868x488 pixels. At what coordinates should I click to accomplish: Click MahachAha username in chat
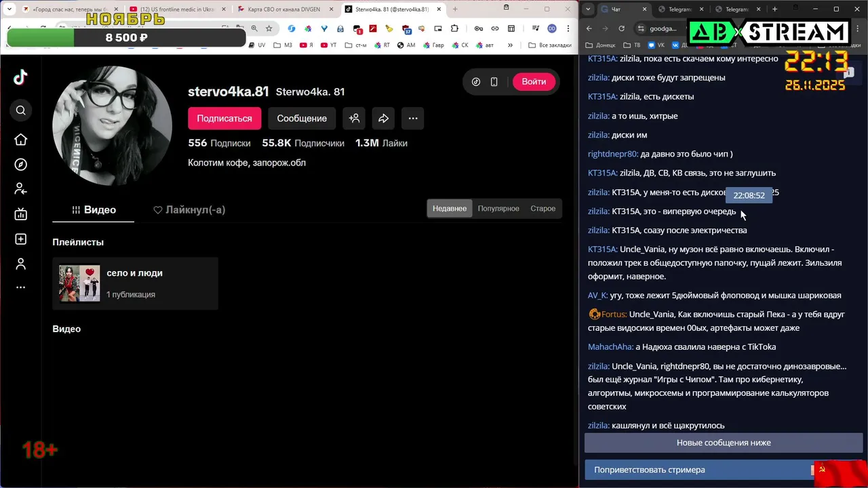pyautogui.click(x=610, y=346)
